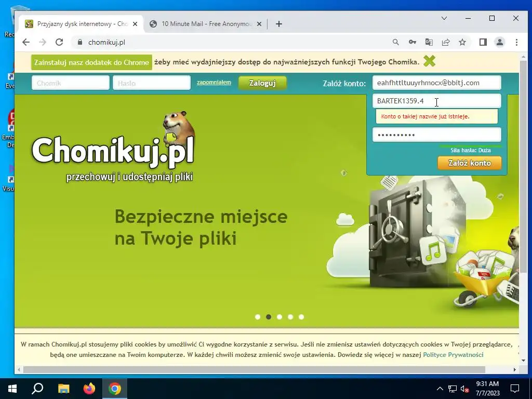Open File Explorer from taskbar
The image size is (532, 399).
point(63,389)
